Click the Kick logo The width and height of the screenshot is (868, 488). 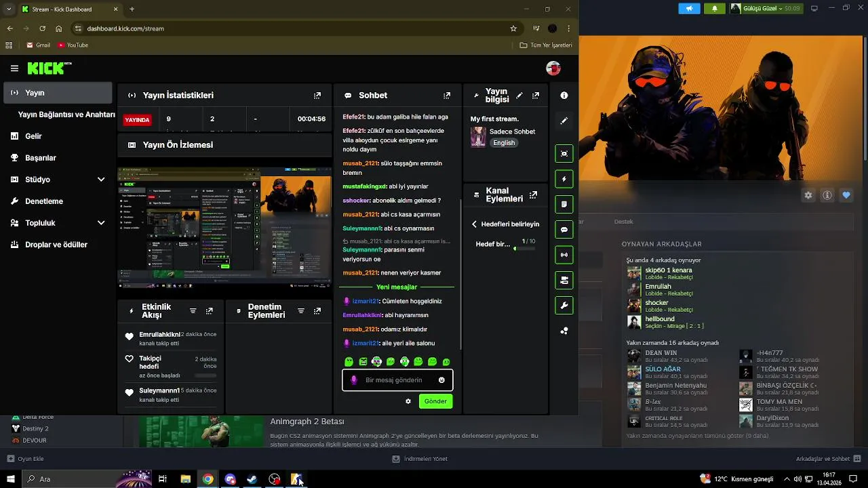point(49,68)
